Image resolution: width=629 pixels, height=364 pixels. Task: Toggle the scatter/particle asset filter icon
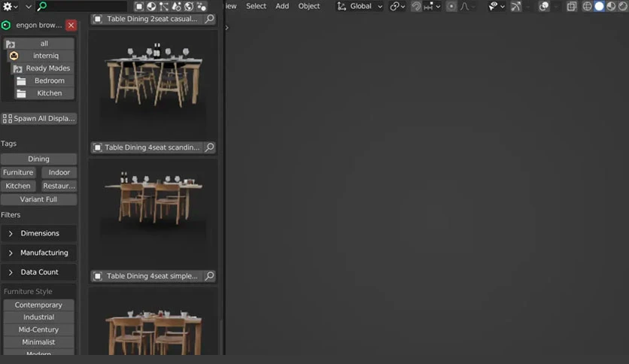[177, 7]
